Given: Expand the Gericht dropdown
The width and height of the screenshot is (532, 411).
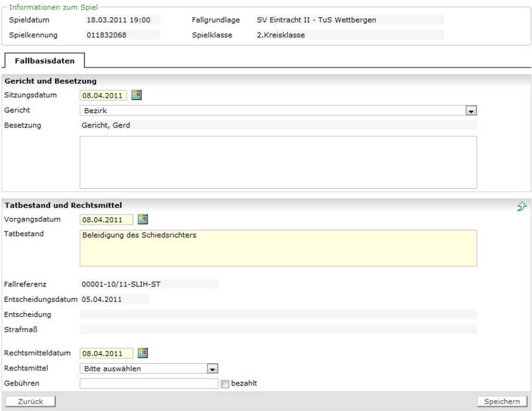Looking at the screenshot, I should 470,110.
